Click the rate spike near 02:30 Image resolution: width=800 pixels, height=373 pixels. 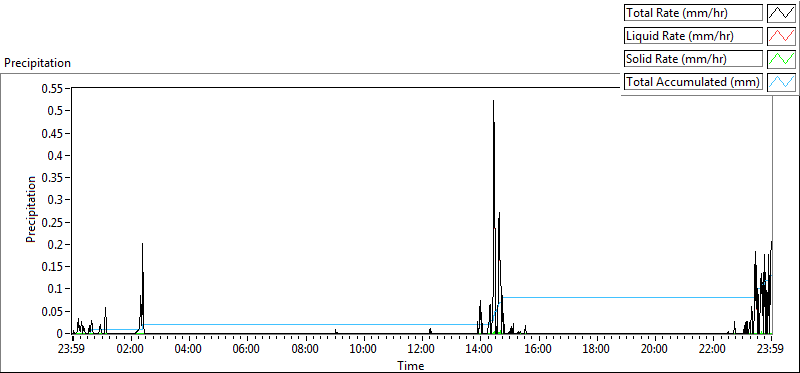[142, 245]
